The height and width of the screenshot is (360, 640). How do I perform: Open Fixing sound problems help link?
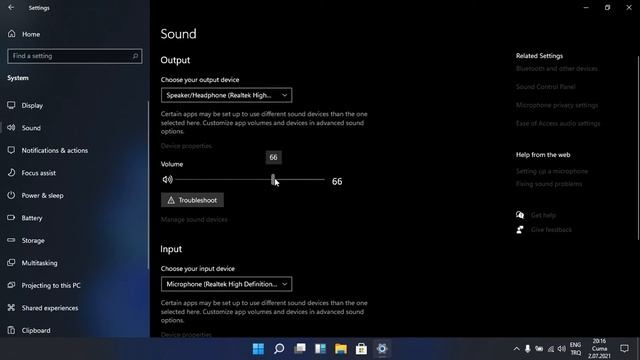[x=549, y=184]
